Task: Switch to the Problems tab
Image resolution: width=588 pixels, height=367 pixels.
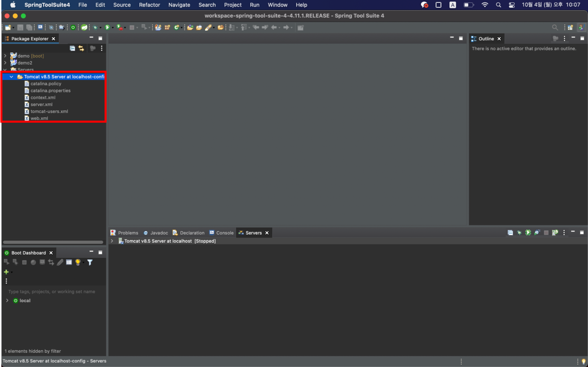Action: pos(124,233)
